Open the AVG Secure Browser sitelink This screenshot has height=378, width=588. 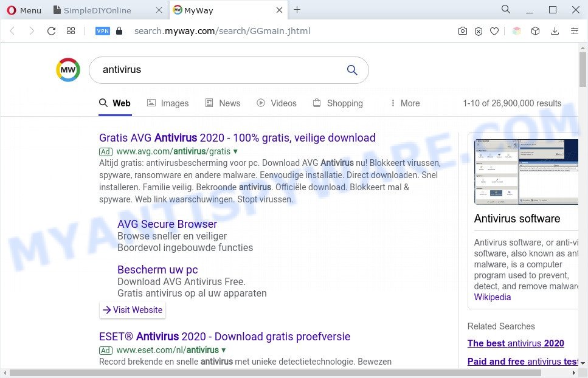[167, 224]
